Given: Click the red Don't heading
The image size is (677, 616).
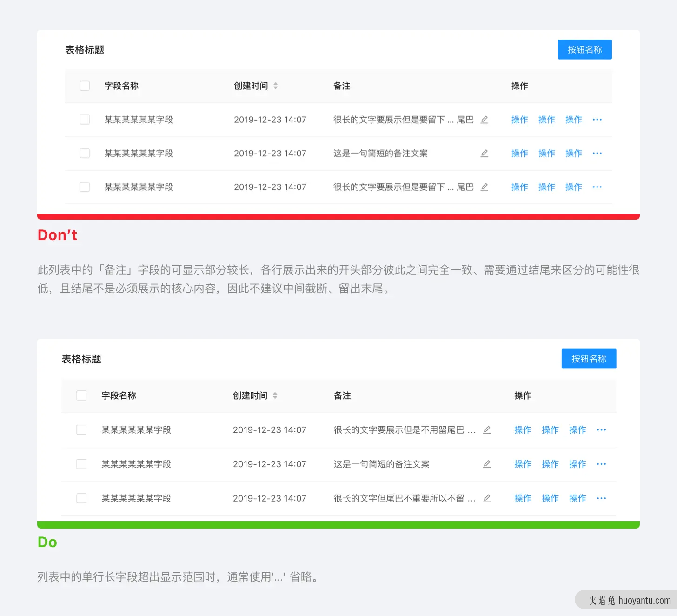Looking at the screenshot, I should click(x=57, y=235).
